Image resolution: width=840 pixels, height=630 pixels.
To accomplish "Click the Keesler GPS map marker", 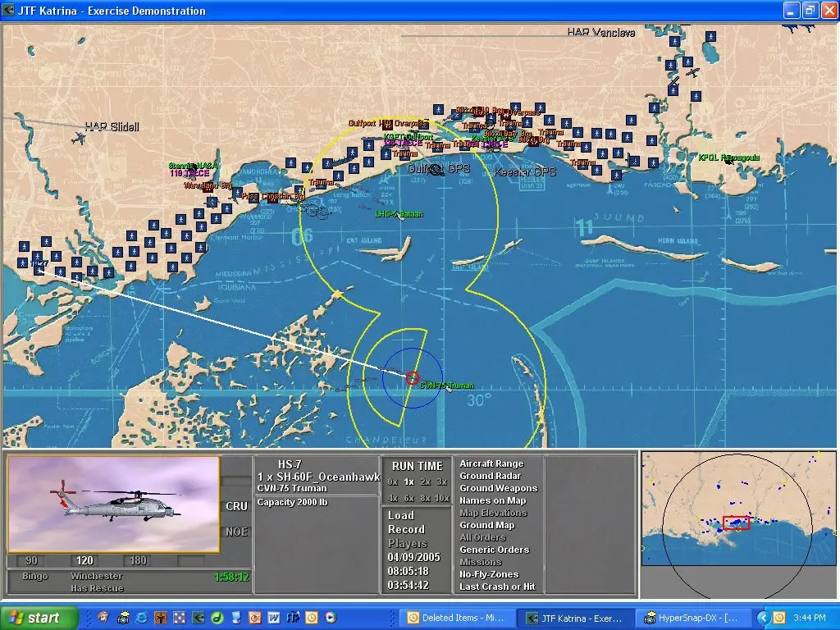I will point(525,171).
